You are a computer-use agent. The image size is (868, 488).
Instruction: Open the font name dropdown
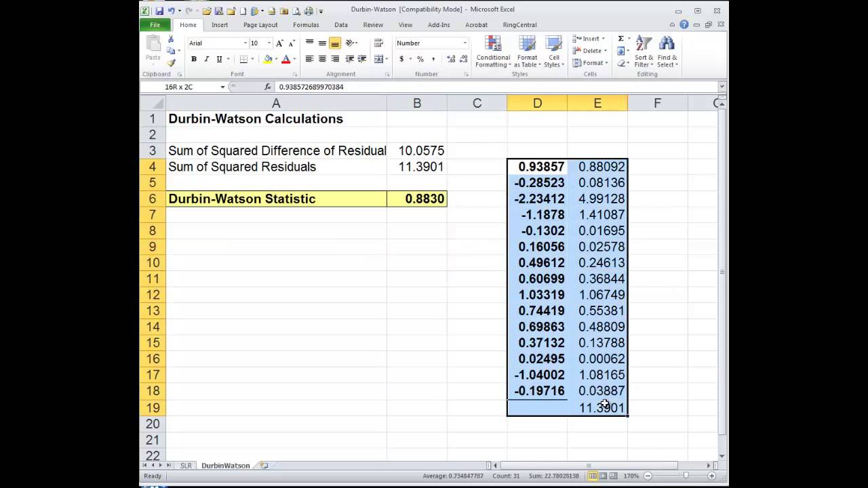pyautogui.click(x=245, y=43)
